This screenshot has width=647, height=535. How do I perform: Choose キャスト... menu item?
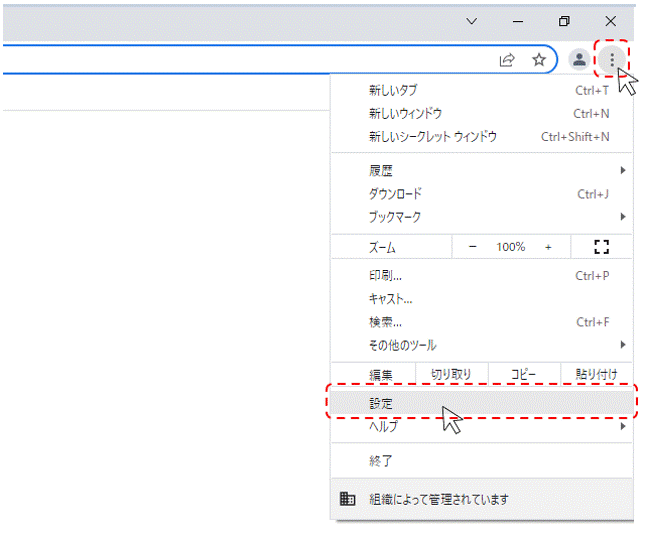482,298
